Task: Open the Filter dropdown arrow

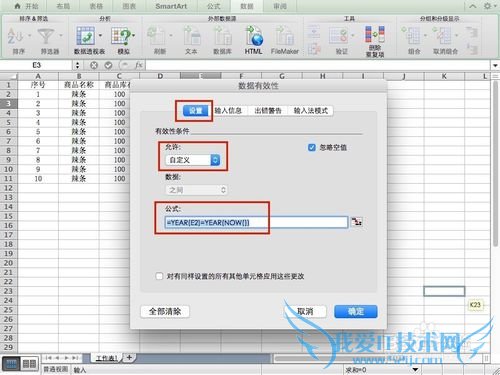Action: 61,35
